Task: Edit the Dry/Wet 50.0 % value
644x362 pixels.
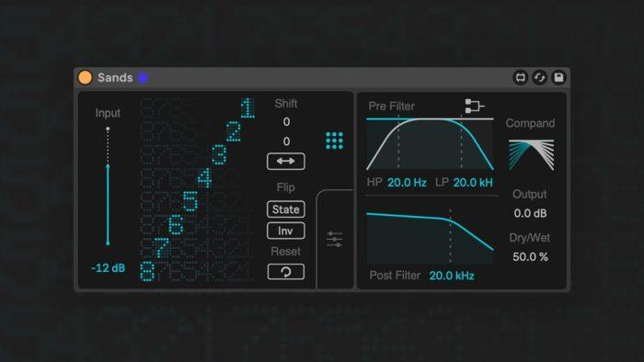Action: click(x=530, y=257)
